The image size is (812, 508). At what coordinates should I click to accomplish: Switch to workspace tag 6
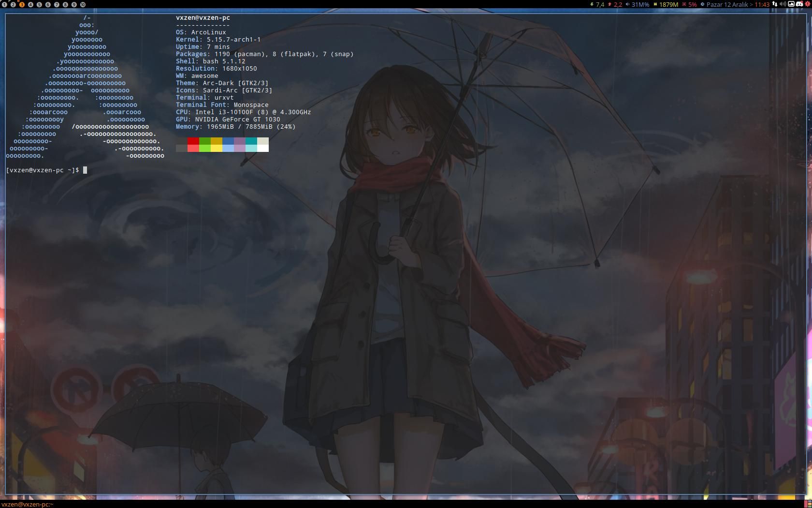pyautogui.click(x=48, y=4)
